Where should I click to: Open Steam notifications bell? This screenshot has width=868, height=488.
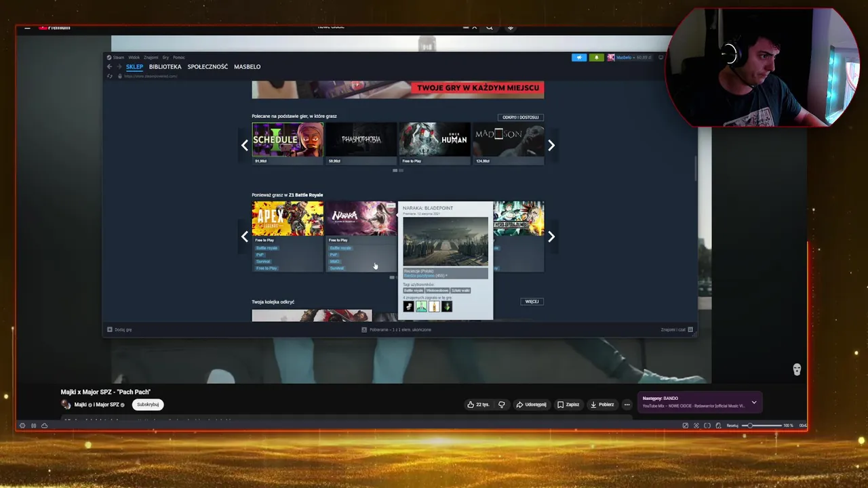tap(596, 58)
